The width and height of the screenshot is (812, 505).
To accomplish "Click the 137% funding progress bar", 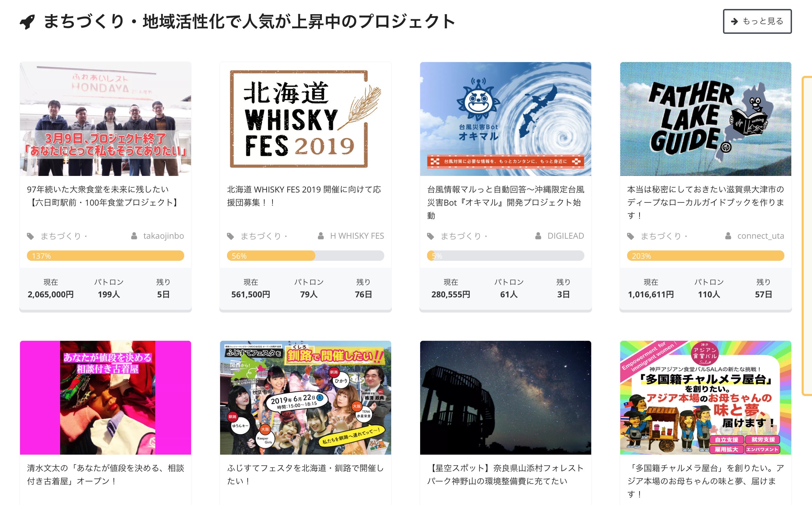I will 105,256.
